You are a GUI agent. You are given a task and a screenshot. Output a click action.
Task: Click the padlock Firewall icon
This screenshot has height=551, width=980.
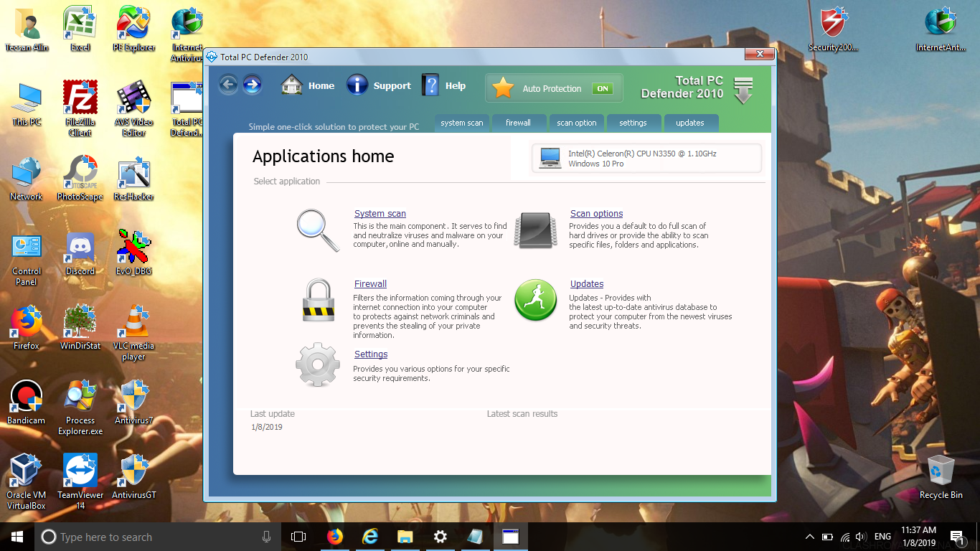coord(318,301)
